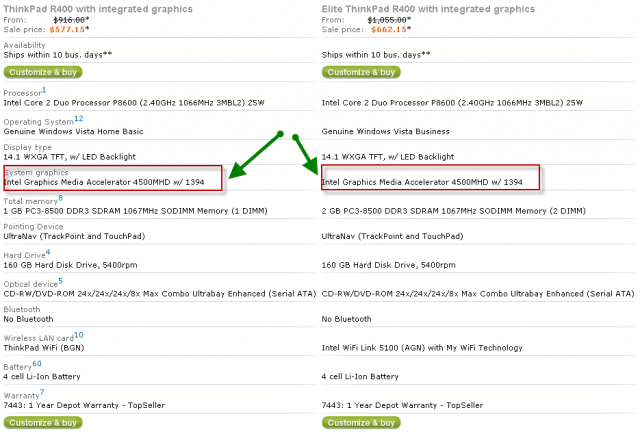640x434 pixels.
Task: Click right column 'No Bluetooth' text
Action: tap(347, 319)
